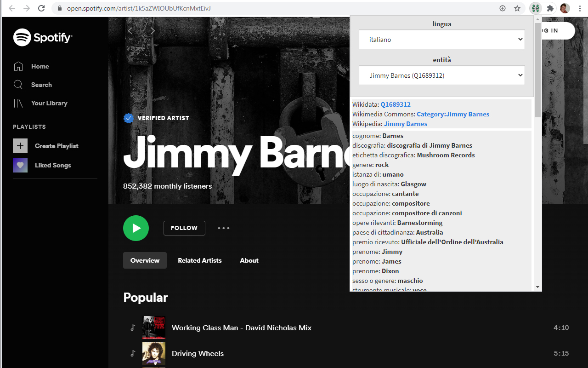
Task: Click the Spotify logo in sidebar
Action: click(x=43, y=37)
